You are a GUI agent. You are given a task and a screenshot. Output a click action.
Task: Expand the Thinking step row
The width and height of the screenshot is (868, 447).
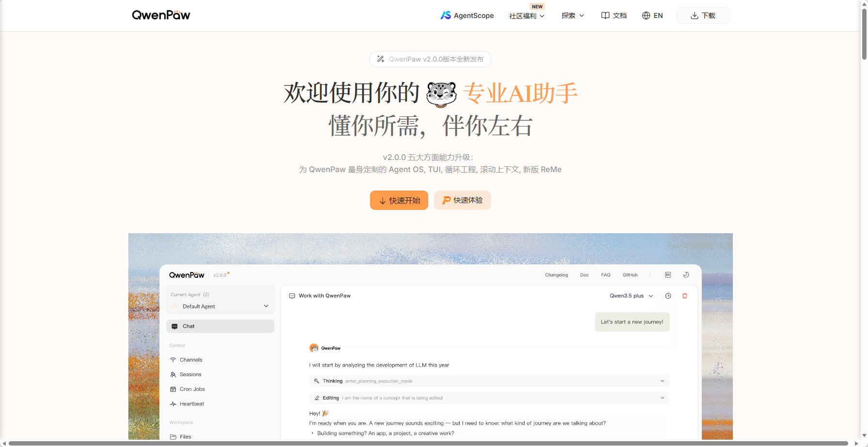(489, 381)
